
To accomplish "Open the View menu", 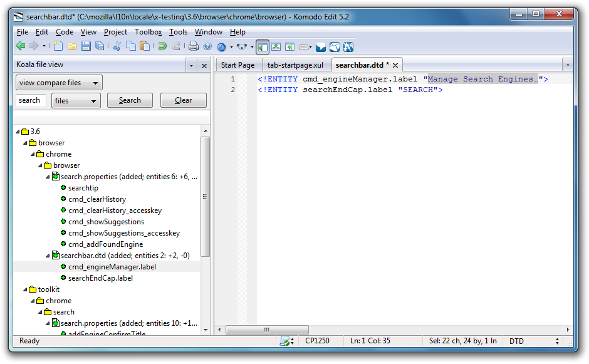I will (x=88, y=32).
